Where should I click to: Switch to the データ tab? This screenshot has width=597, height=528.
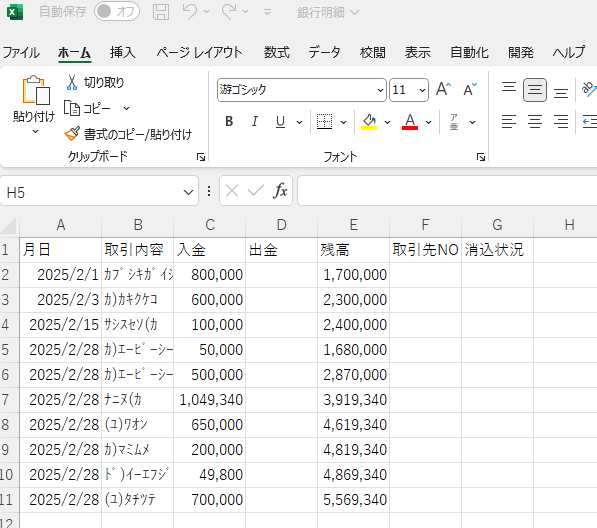324,52
